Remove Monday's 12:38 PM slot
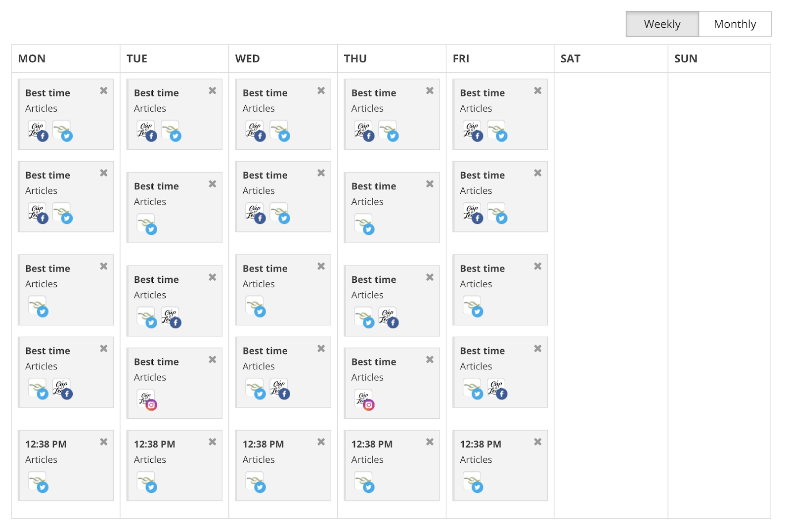The width and height of the screenshot is (791, 532). point(104,442)
